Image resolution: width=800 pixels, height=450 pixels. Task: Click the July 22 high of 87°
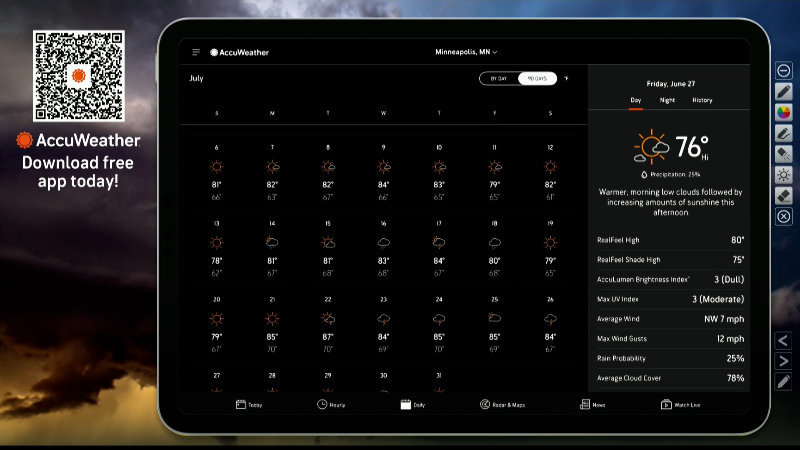pyautogui.click(x=328, y=337)
